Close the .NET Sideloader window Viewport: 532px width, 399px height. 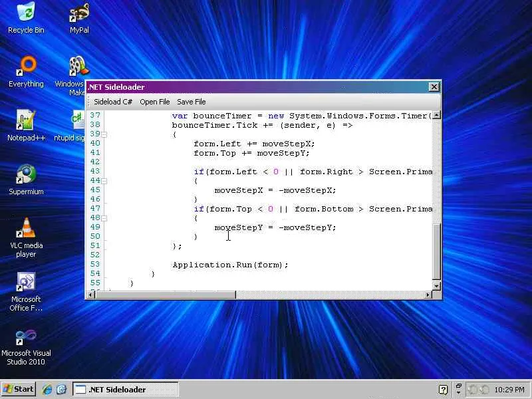click(x=434, y=87)
